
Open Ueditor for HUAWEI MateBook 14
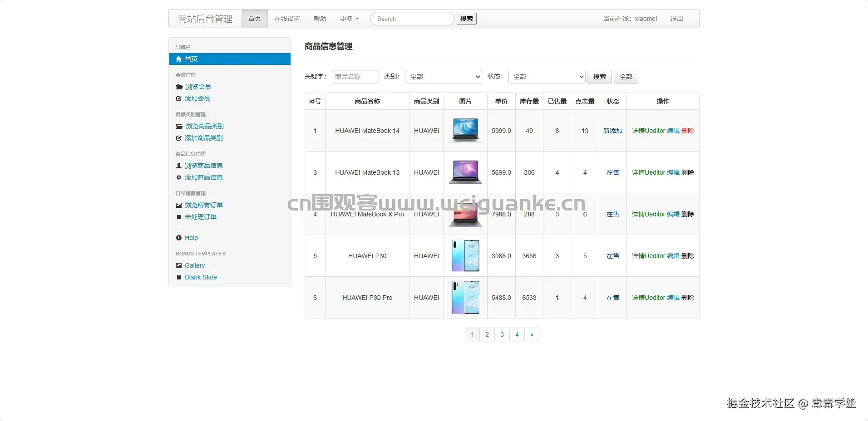pos(655,131)
